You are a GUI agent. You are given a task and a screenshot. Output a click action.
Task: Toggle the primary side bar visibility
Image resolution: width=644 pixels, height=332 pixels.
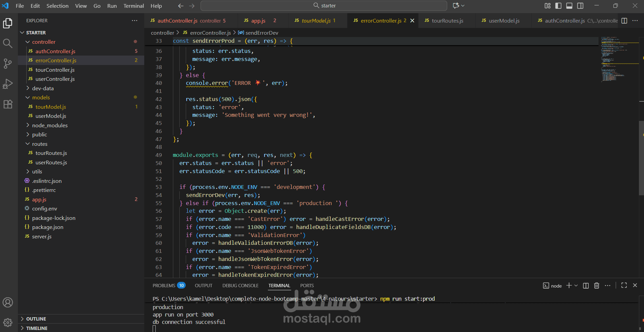(558, 6)
